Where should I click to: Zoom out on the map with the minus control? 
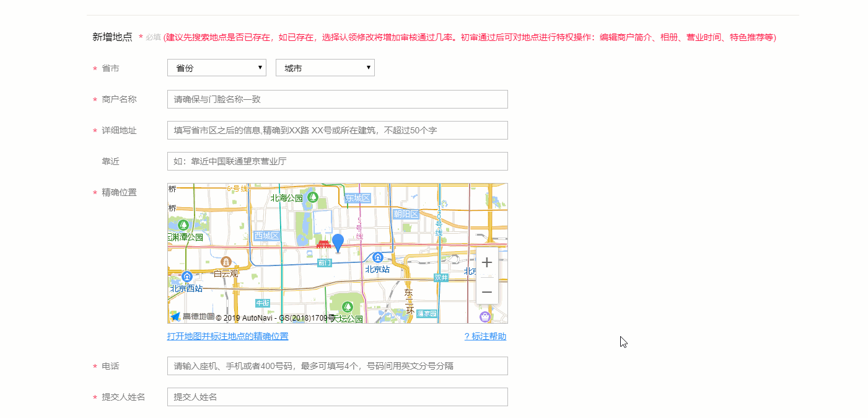(487, 291)
